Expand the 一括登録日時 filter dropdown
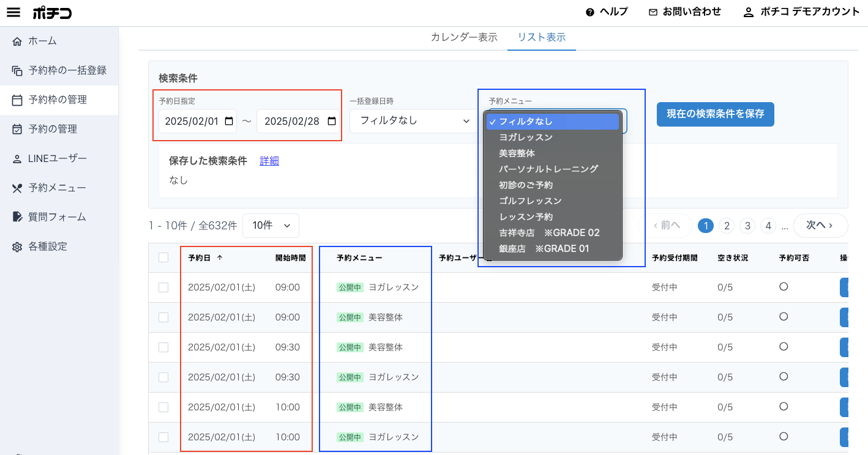868x455 pixels. [x=414, y=121]
